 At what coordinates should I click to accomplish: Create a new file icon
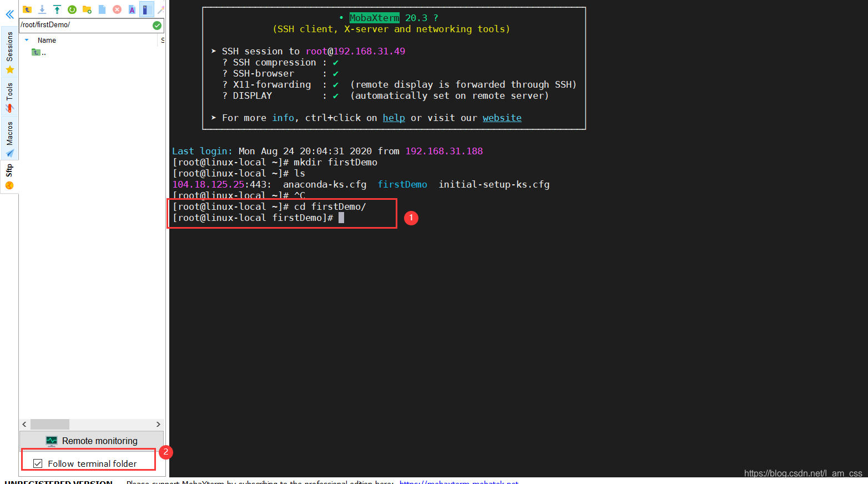click(102, 9)
